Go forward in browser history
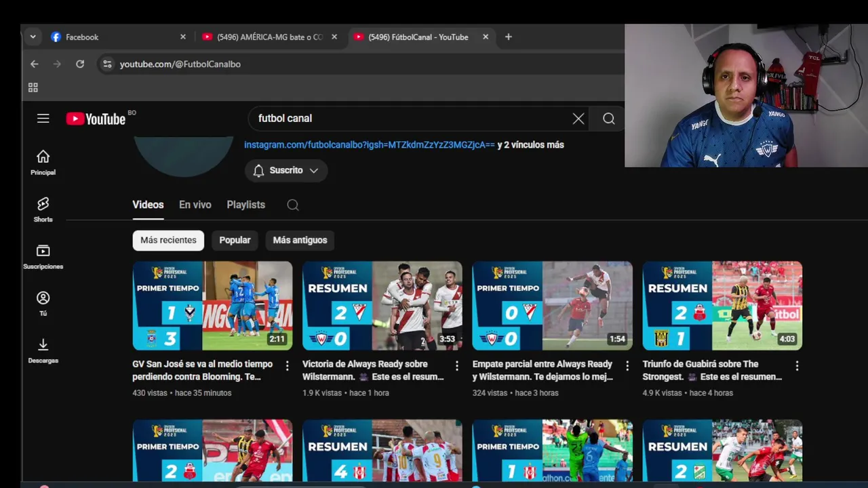Screen dimensions: 868x488 click(57, 64)
